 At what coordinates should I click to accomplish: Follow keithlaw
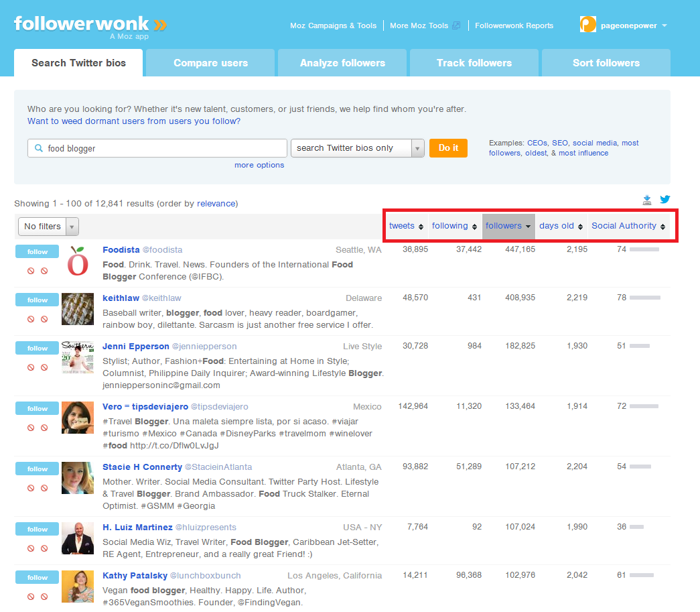(37, 300)
